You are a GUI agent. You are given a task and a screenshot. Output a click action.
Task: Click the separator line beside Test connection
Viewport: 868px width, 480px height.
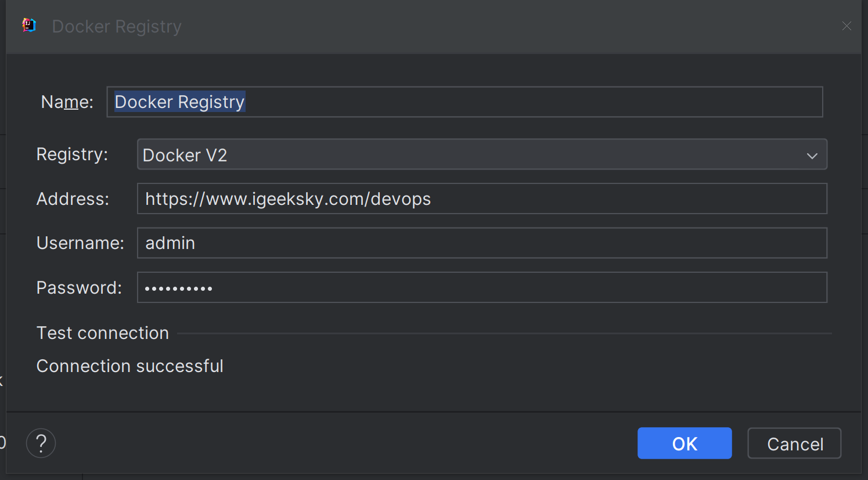504,334
